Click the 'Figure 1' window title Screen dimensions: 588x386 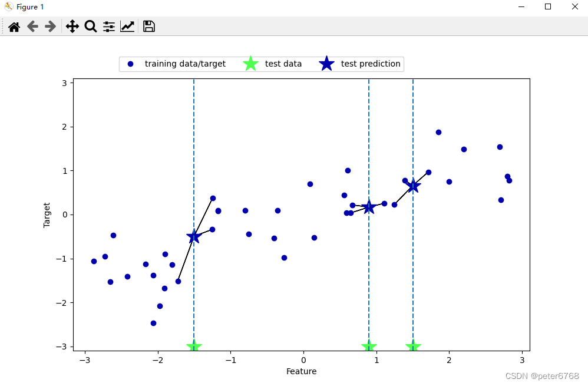[x=30, y=6]
